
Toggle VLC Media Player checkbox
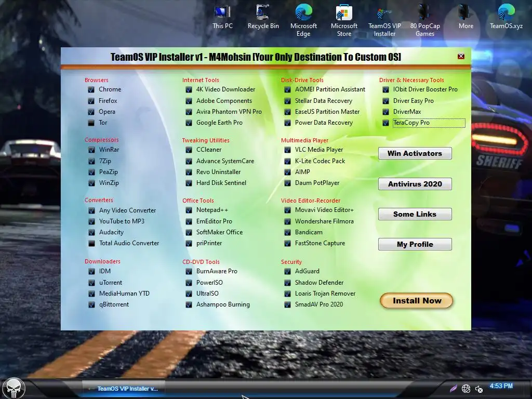[287, 150]
